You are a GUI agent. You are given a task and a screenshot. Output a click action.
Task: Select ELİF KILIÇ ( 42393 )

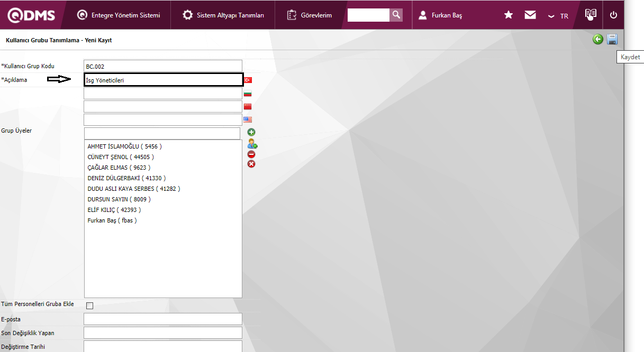click(x=114, y=210)
